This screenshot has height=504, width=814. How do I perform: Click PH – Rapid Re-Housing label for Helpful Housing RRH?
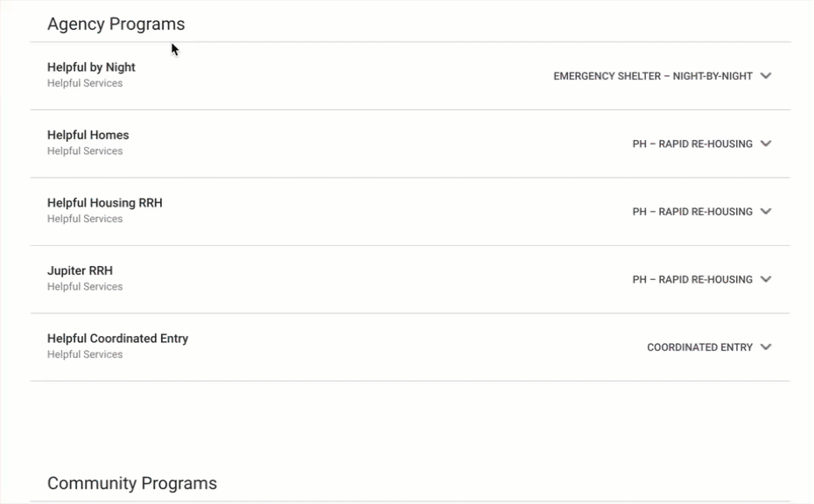(x=692, y=212)
